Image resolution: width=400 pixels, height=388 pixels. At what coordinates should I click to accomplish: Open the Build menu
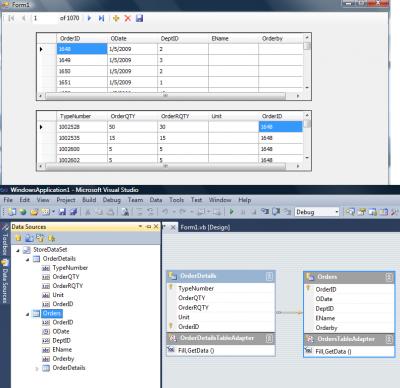(89, 200)
